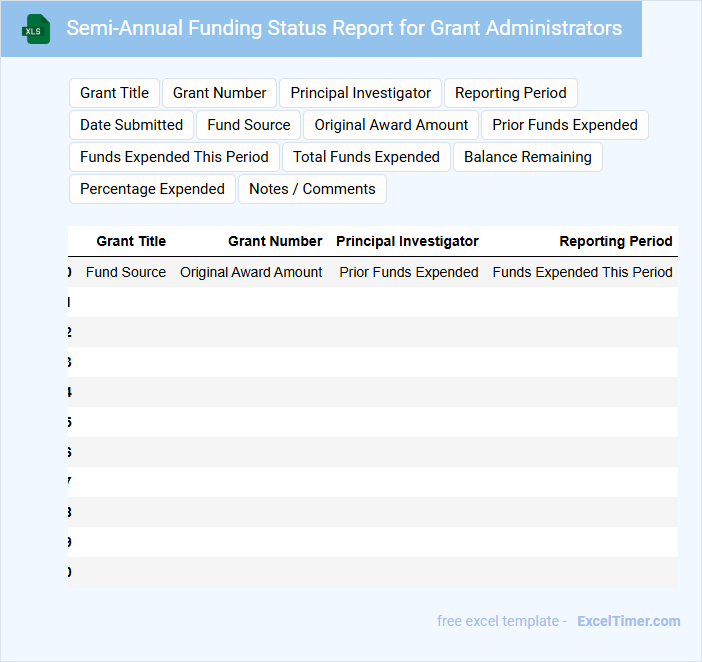Select the Grant Number tag

(219, 93)
